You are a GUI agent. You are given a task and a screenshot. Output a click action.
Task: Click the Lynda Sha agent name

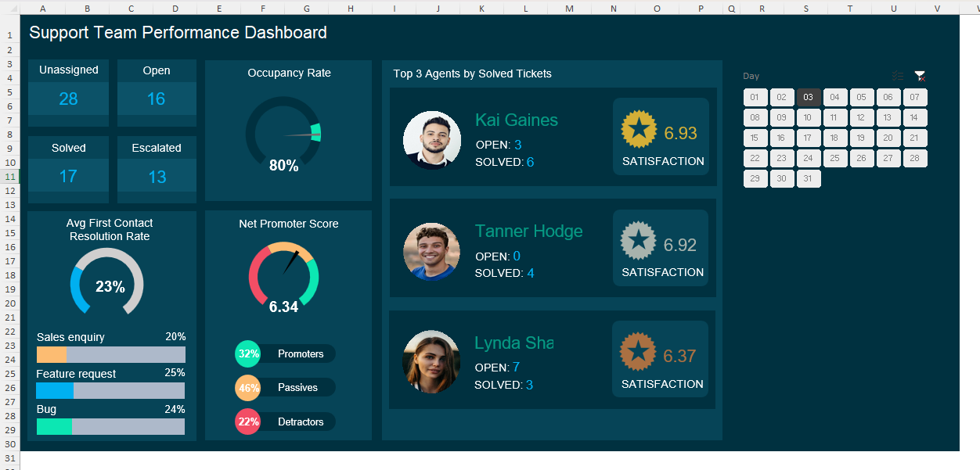pyautogui.click(x=514, y=343)
